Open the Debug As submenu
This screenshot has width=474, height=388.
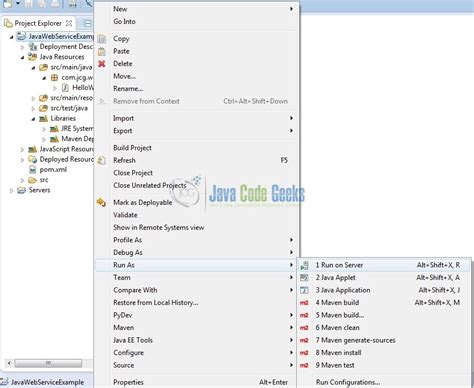pos(197,253)
